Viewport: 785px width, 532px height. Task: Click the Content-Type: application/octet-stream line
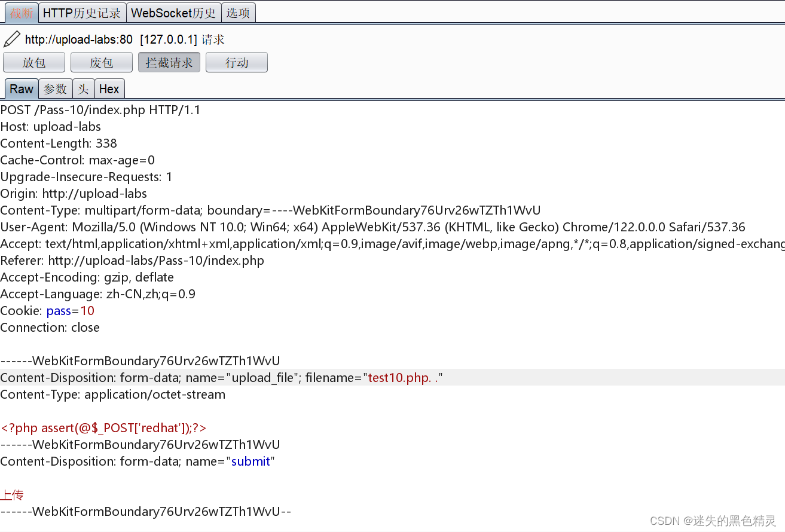[113, 395]
